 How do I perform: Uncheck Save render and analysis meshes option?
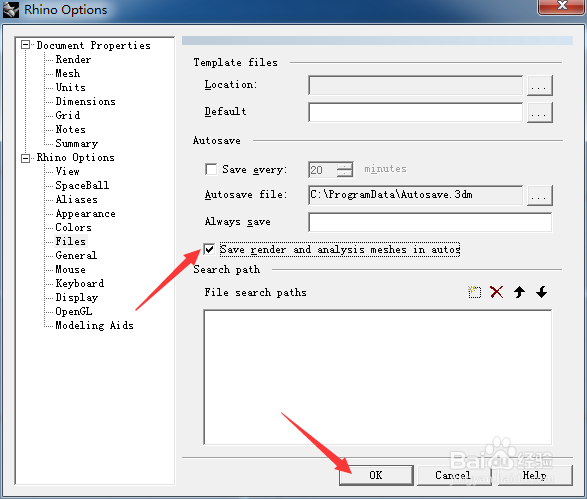tap(209, 249)
